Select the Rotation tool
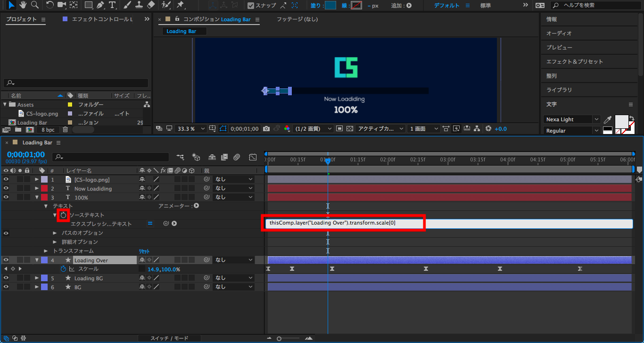The width and height of the screenshot is (644, 343). 50,5
